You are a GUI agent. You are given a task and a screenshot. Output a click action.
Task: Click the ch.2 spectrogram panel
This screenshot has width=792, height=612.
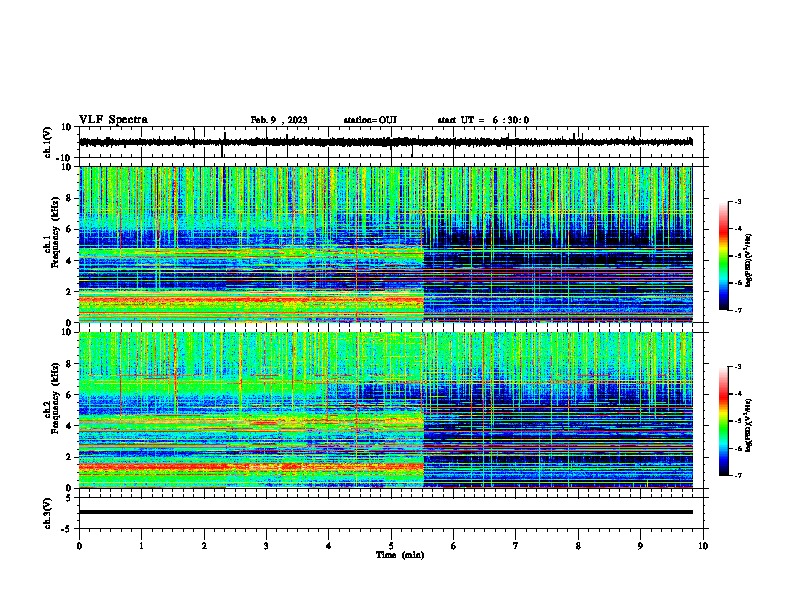click(386, 410)
